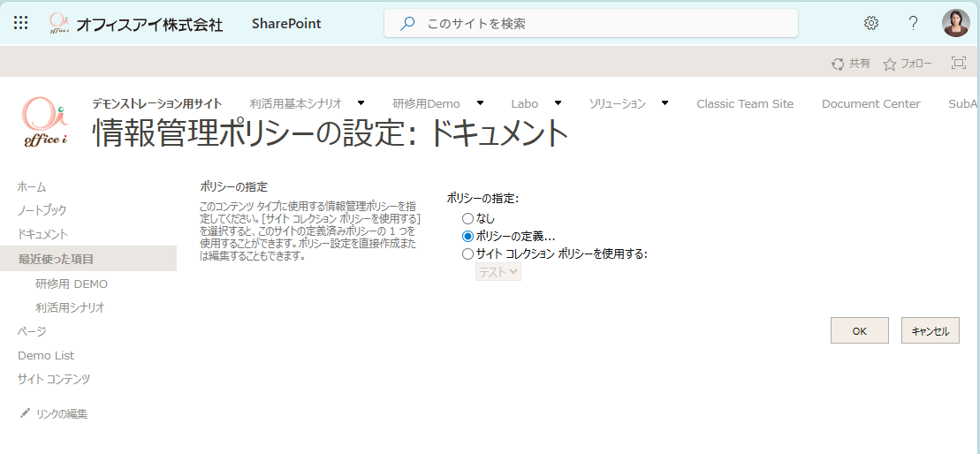Click the site search box
Screen dimensions: 980x454
[590, 24]
